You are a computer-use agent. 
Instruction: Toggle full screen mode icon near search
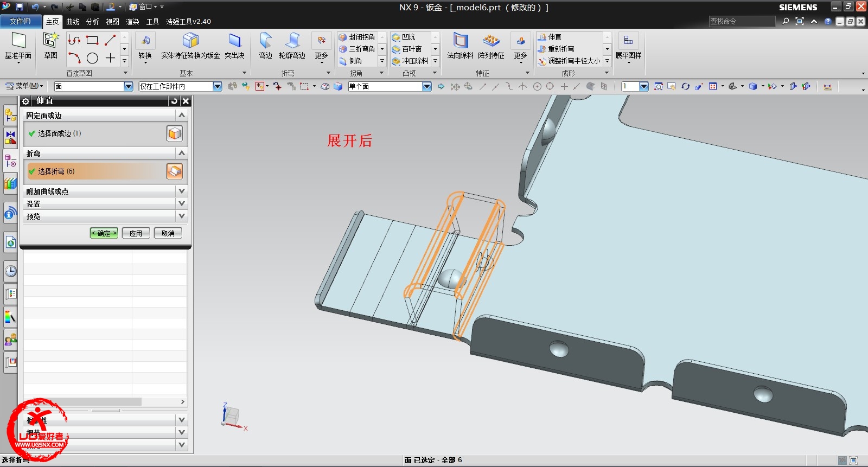[x=800, y=21]
